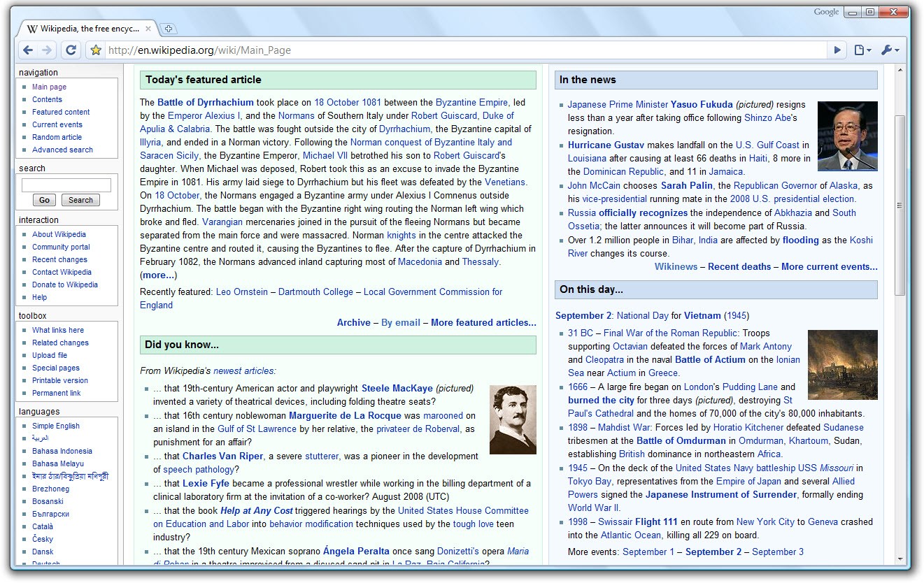
Task: Open Related changes in the toolbox
Action: [60, 343]
